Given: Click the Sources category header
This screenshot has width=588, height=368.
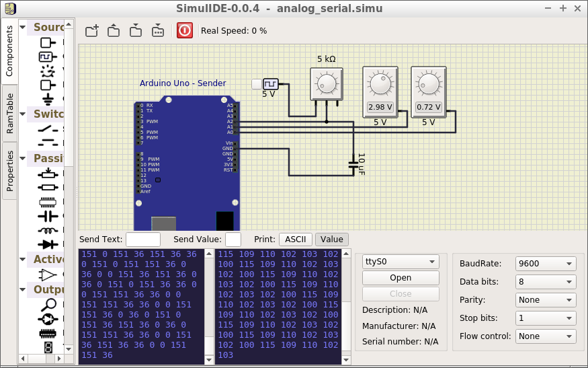Looking at the screenshot, I should pos(46,27).
